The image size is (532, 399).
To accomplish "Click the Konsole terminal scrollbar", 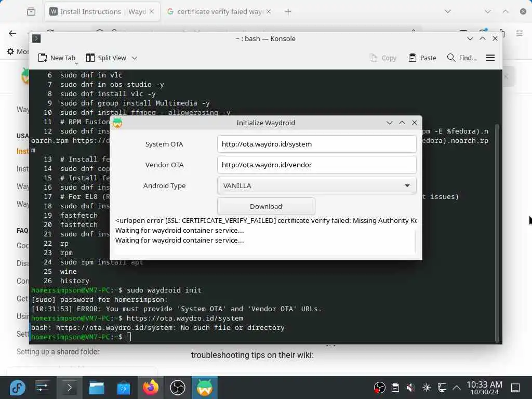I will click(497, 233).
